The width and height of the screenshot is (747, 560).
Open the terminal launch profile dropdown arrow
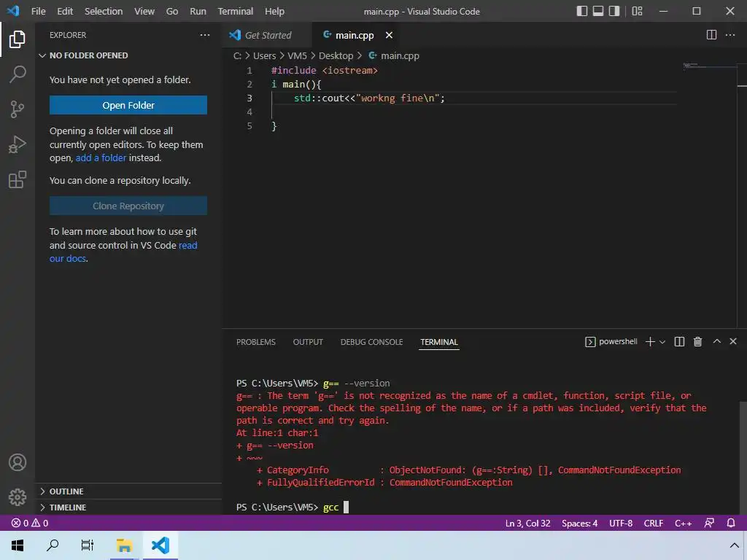[662, 342]
